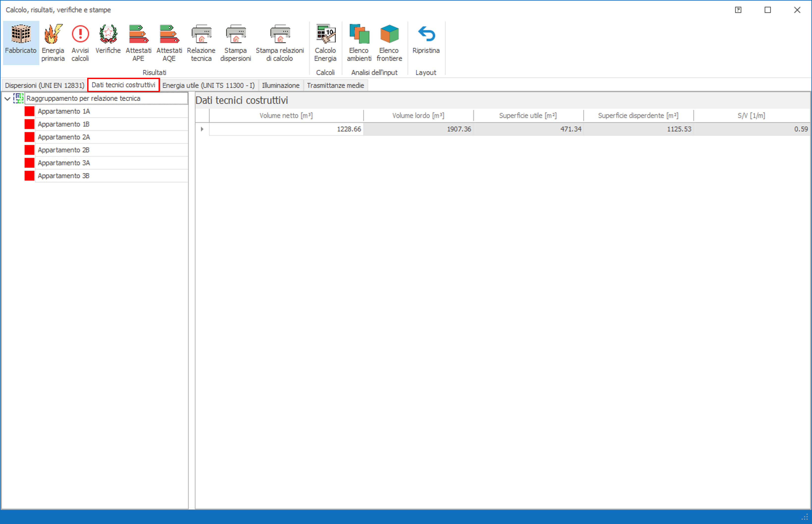Expand the data row indicator arrow
Viewport: 812px width, 524px height.
(202, 129)
